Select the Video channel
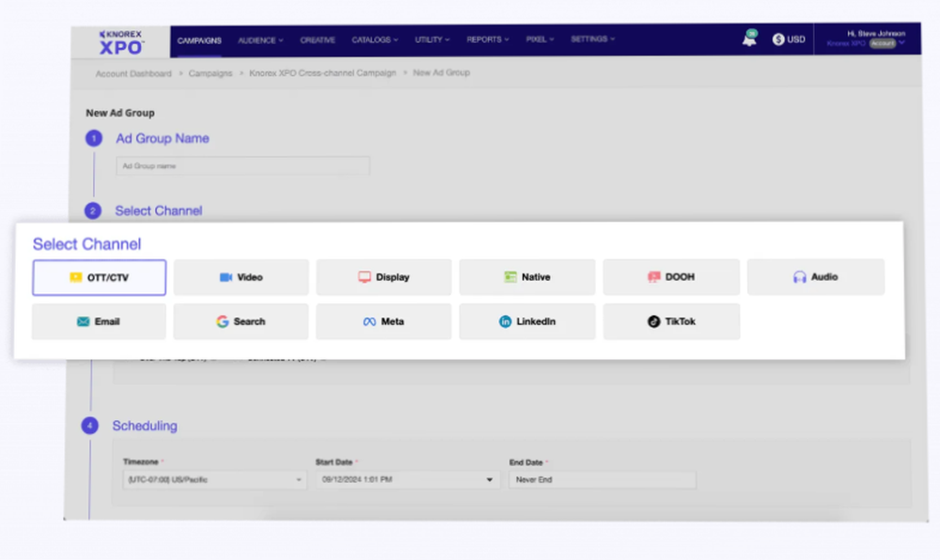The width and height of the screenshot is (940, 560). coord(241,277)
